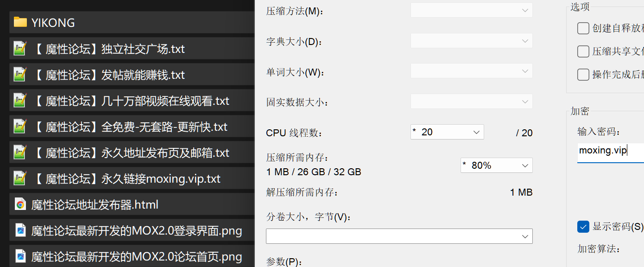Click Chrome icon of 魔性论坛地址发布器.html
Image resolution: width=644 pixels, height=267 pixels.
click(20, 204)
